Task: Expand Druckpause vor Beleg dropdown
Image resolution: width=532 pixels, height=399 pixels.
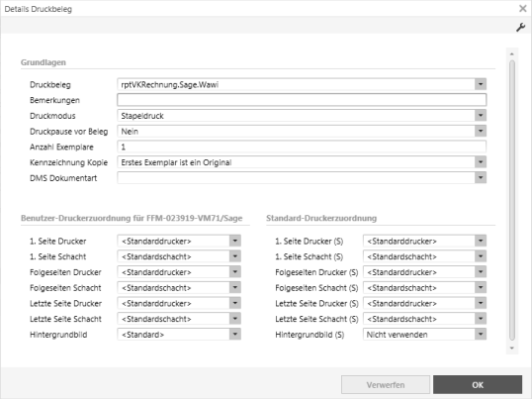Action: click(x=481, y=131)
